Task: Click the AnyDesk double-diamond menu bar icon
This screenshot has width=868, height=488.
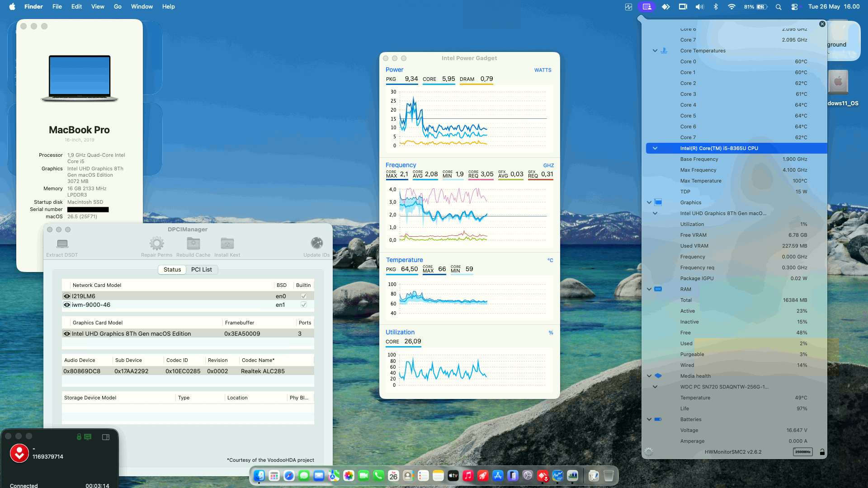Action: [665, 7]
